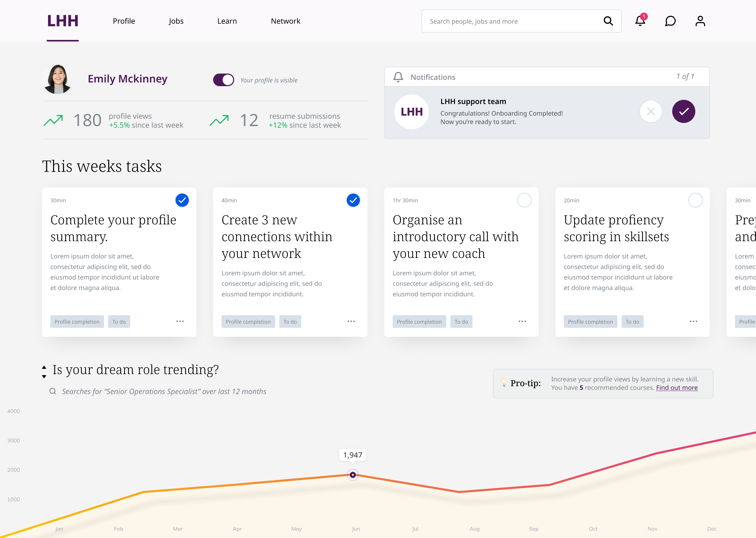Screen dimensions: 756x538
Task: Click To do tag on new connections card
Action: 290,322
